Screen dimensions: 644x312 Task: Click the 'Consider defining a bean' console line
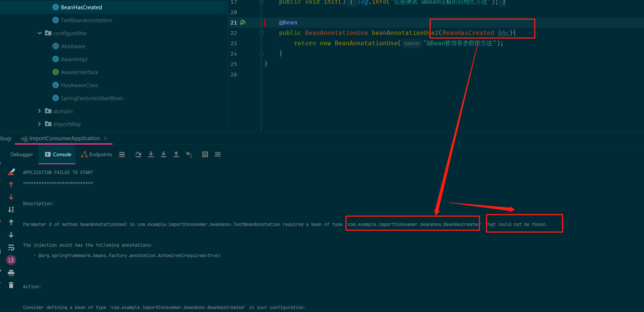(x=164, y=308)
